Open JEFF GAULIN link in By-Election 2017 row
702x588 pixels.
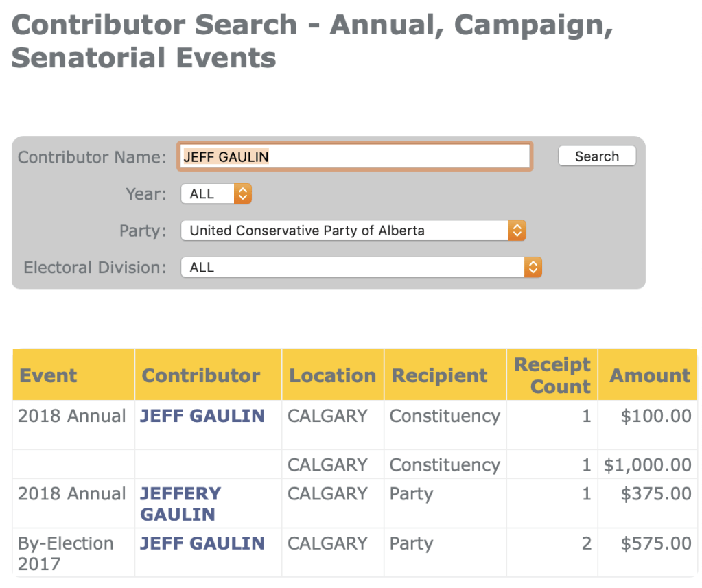(202, 543)
